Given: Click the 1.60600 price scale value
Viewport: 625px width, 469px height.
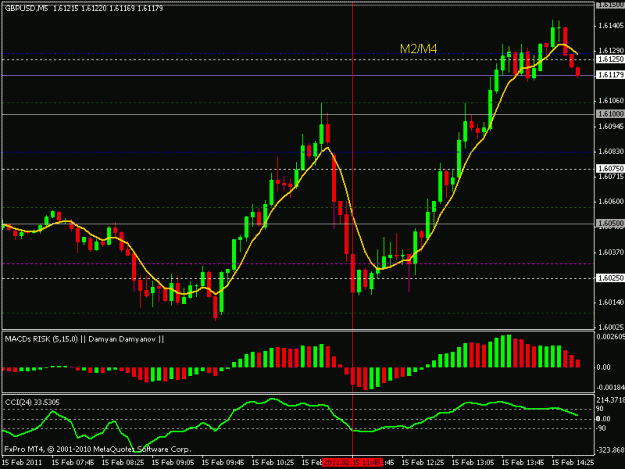Looking at the screenshot, I should tap(611, 202).
